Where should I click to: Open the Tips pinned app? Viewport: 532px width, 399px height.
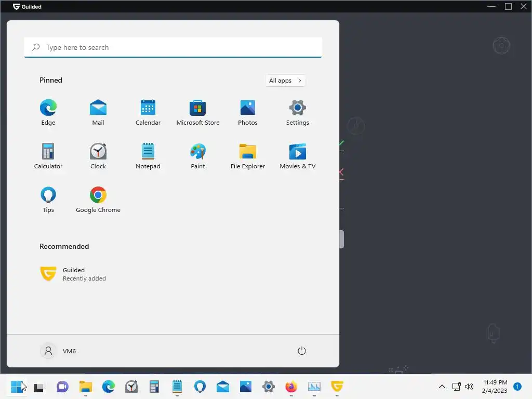[48, 200]
